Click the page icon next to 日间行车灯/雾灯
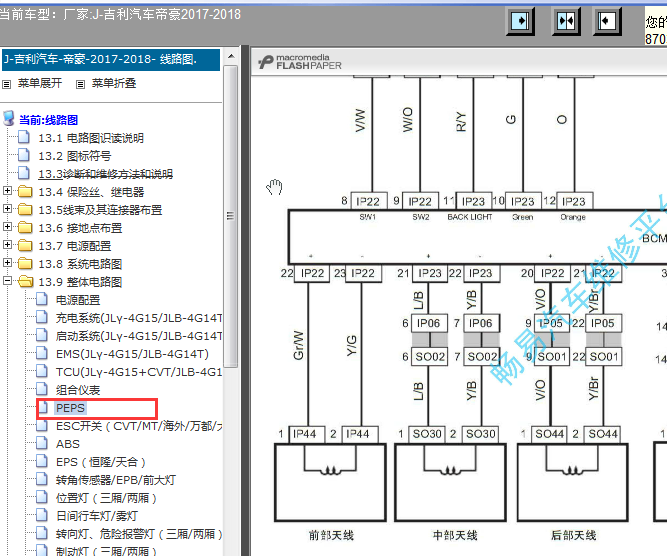 click(x=42, y=515)
